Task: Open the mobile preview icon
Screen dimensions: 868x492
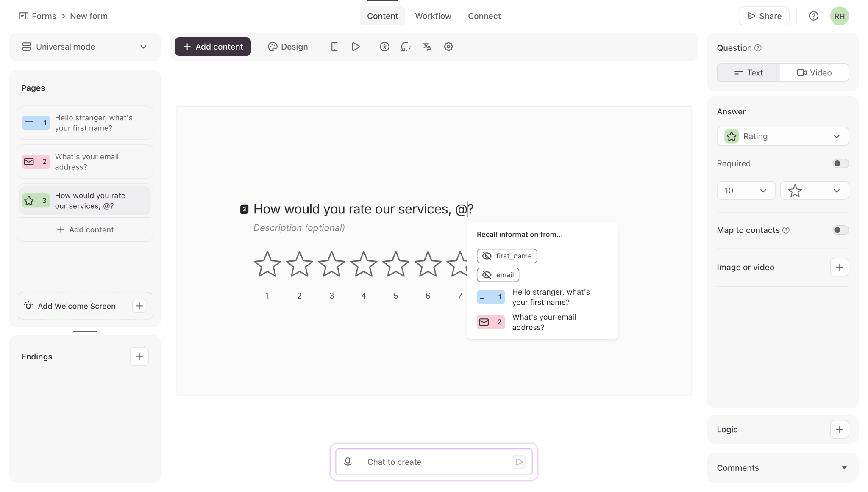Action: pos(334,47)
